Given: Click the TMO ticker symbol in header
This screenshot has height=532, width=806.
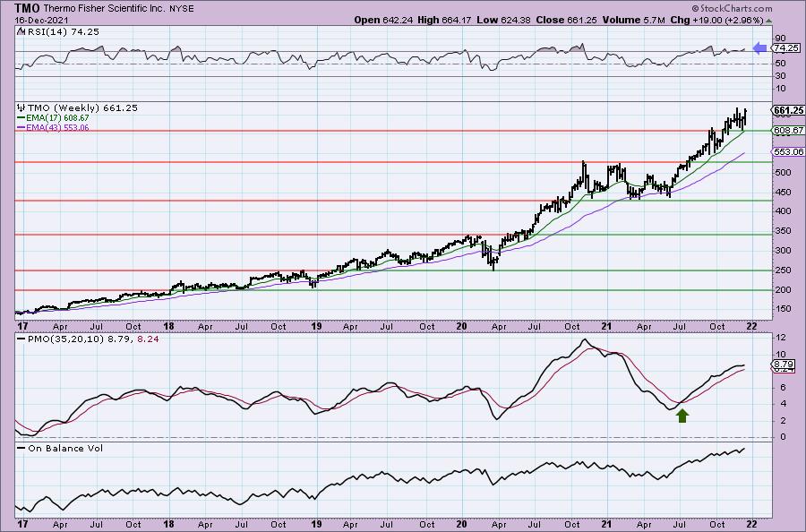Looking at the screenshot, I should pos(27,8).
